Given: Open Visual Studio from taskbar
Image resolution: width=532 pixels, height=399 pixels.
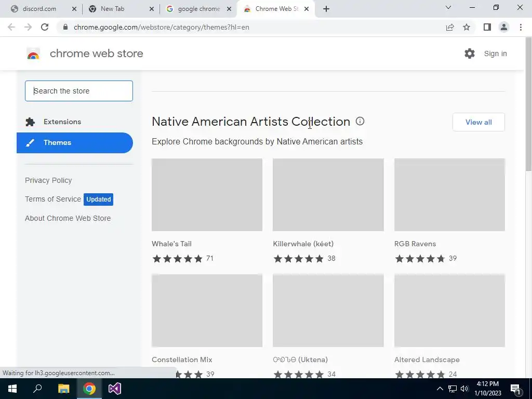Looking at the screenshot, I should pyautogui.click(x=115, y=389).
